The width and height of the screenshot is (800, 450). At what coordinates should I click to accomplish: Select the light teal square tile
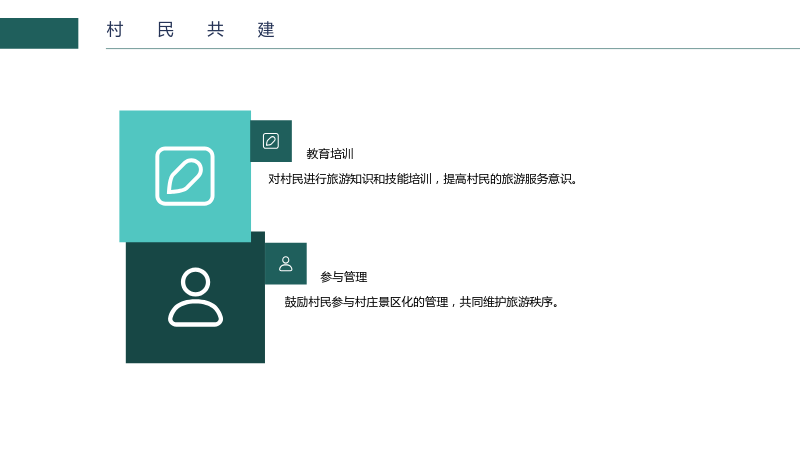click(185, 176)
